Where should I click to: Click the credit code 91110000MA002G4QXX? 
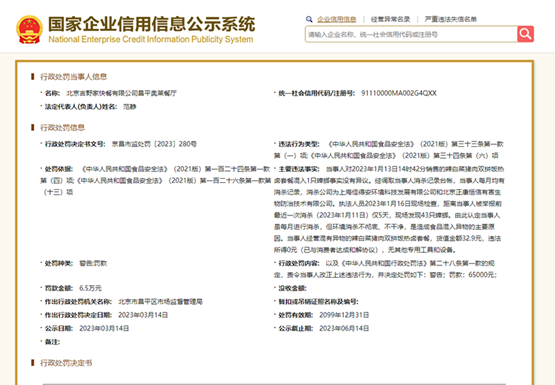[x=399, y=93]
